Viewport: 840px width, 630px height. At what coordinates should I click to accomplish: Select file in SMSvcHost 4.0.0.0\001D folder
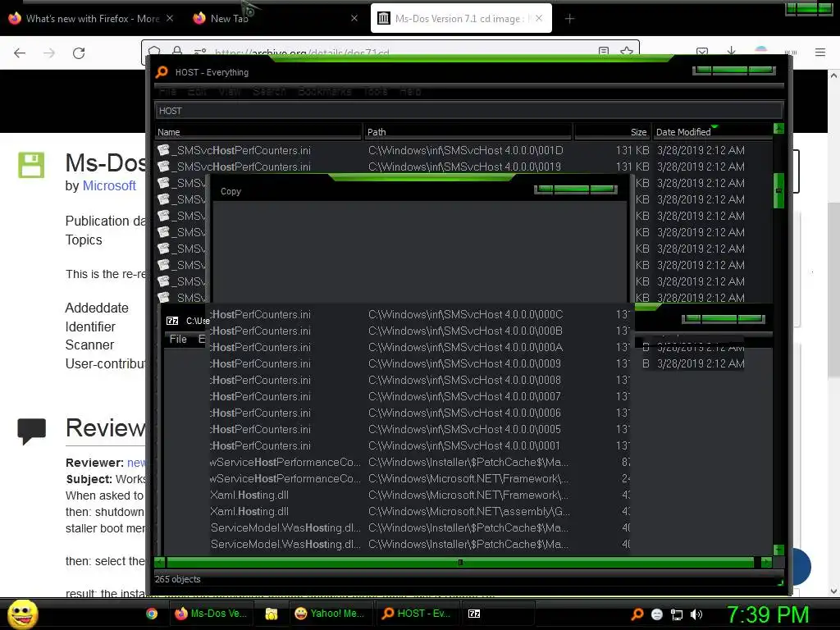[463, 151]
